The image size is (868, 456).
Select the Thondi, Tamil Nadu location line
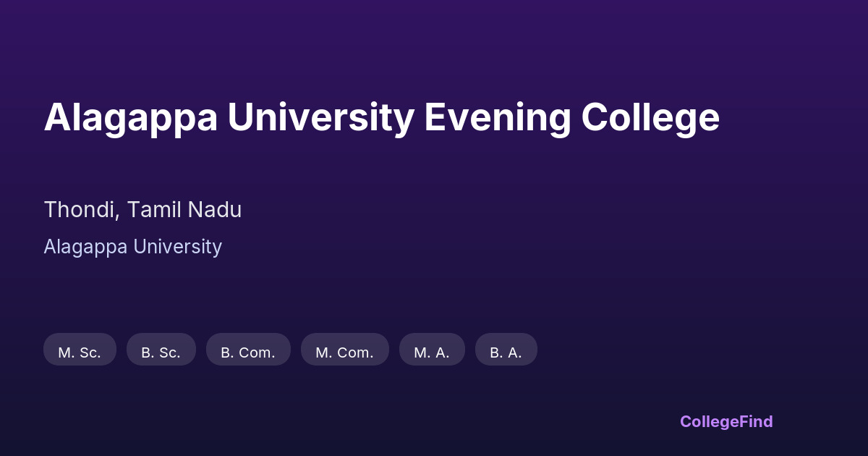coord(142,210)
